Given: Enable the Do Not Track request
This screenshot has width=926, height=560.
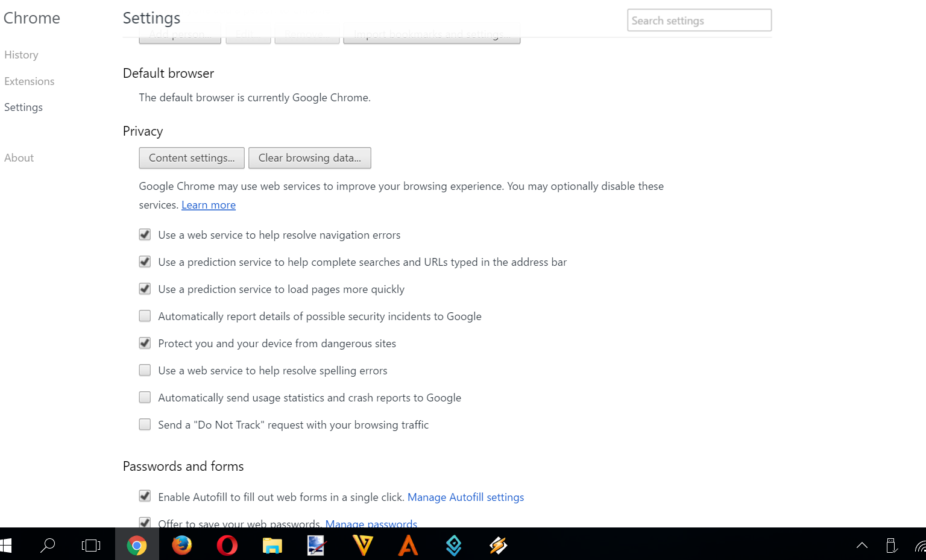Looking at the screenshot, I should pyautogui.click(x=145, y=424).
